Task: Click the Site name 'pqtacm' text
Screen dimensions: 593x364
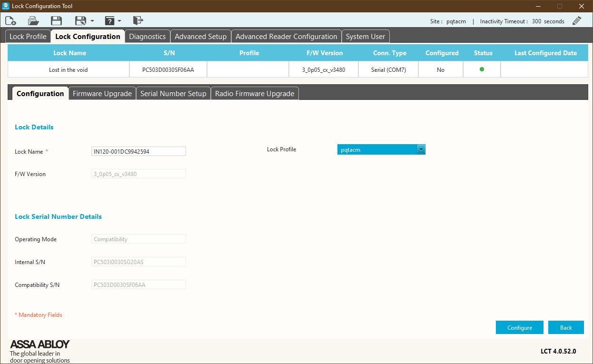Action: (456, 21)
